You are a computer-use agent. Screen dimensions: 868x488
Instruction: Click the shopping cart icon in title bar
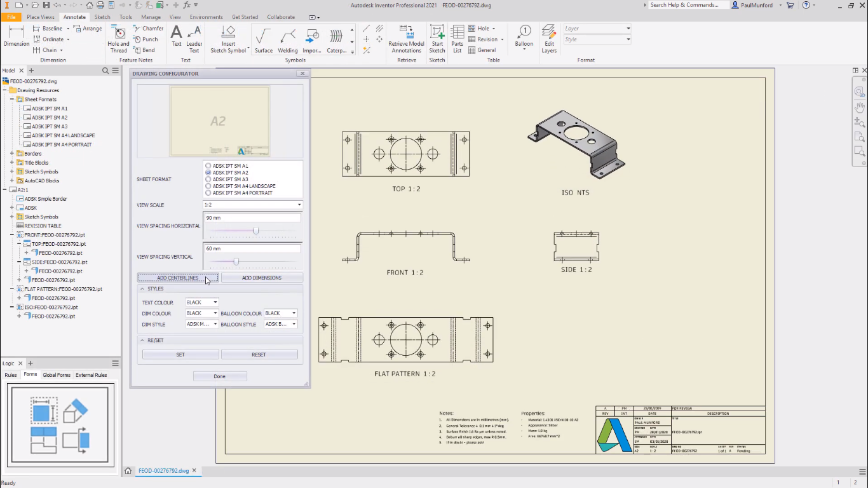pyautogui.click(x=790, y=5)
